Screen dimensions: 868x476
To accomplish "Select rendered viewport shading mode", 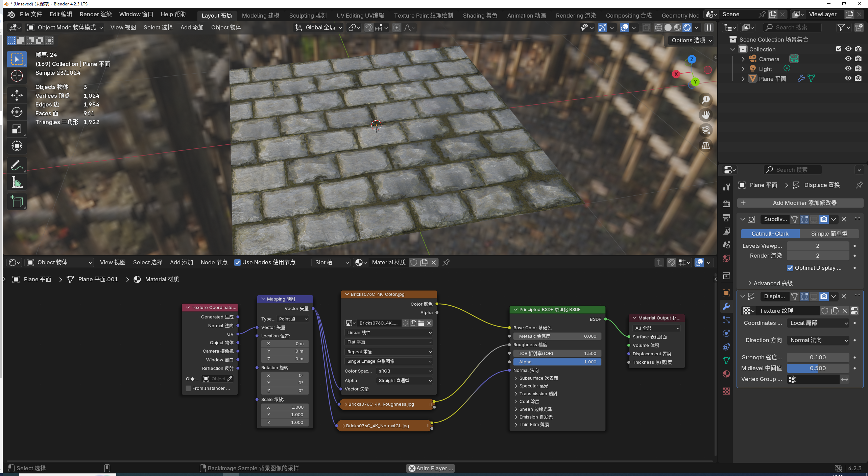I will [687, 27].
